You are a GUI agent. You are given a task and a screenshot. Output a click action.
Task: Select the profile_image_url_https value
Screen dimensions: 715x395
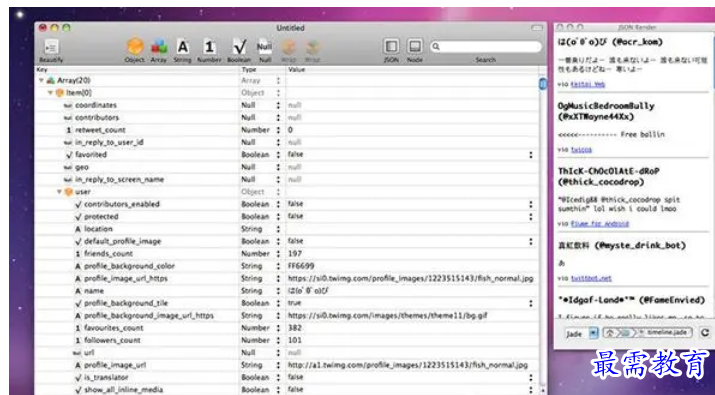pos(410,278)
